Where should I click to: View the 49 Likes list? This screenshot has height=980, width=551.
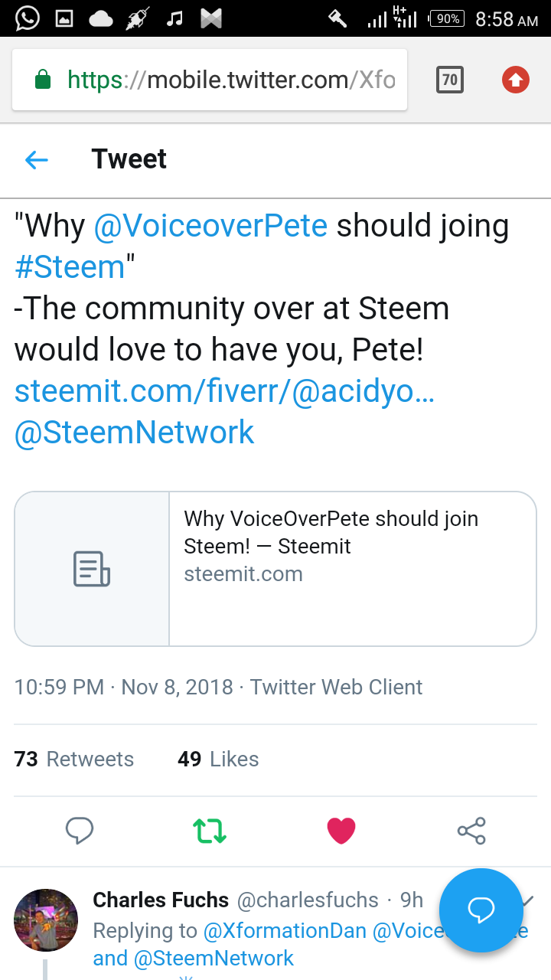click(x=218, y=759)
